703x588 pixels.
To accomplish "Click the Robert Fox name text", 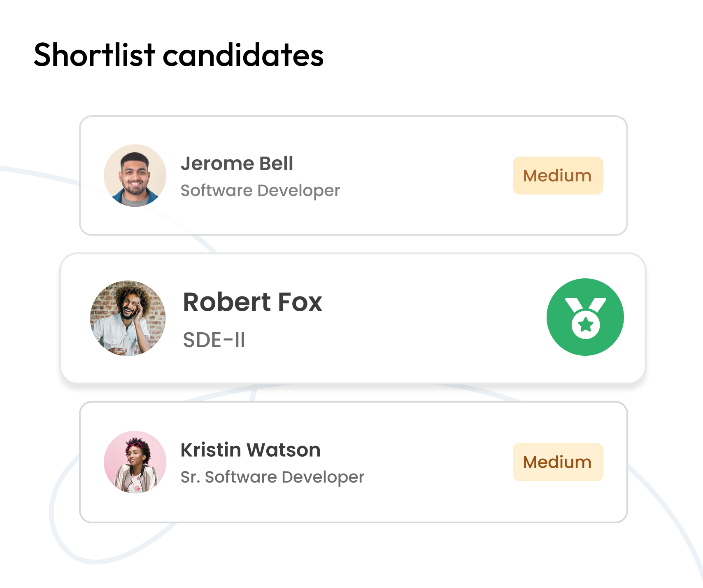I will [252, 302].
